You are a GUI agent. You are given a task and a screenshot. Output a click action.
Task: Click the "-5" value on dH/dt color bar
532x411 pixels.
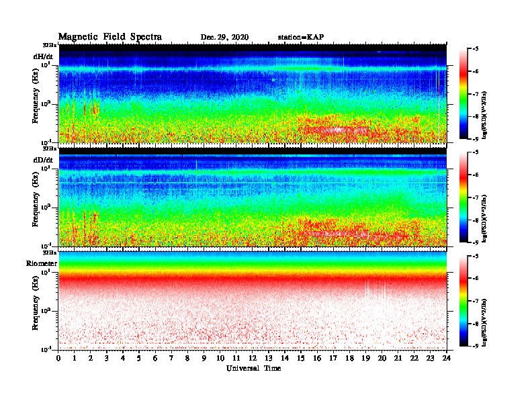pyautogui.click(x=476, y=49)
